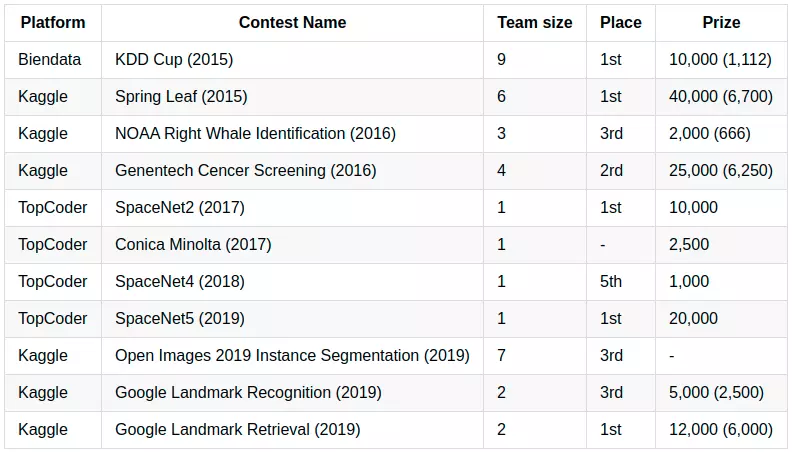Click the 20,000 prize cell
This screenshot has width=792, height=454.
[x=693, y=319]
